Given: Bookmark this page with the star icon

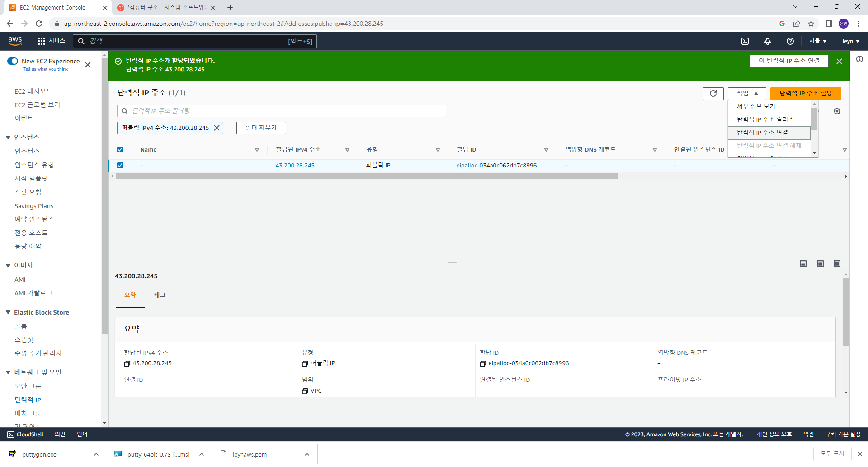Looking at the screenshot, I should click(x=811, y=24).
